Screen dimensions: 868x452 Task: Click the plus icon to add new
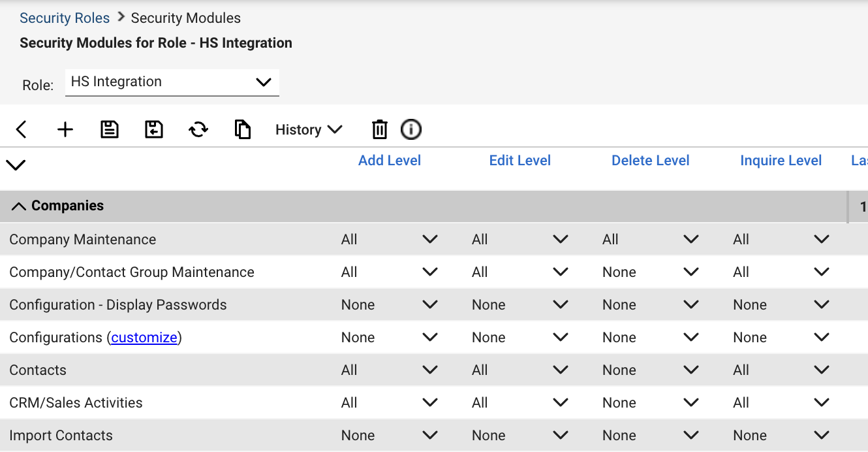pos(65,129)
